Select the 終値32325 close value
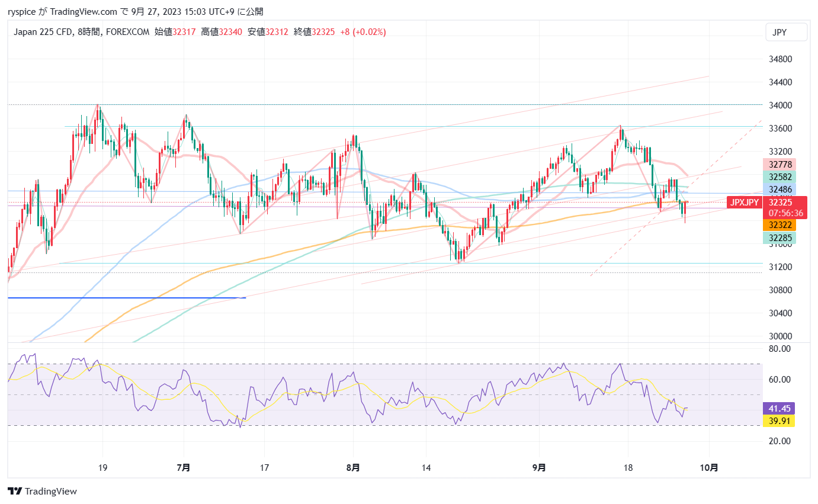818x504 pixels. click(x=314, y=32)
